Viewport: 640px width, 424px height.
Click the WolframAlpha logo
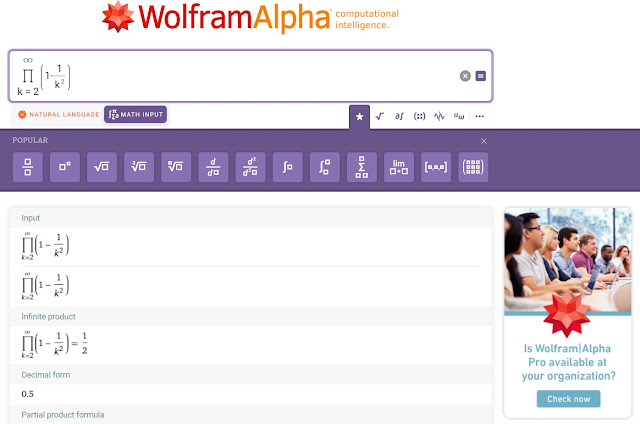click(250, 17)
